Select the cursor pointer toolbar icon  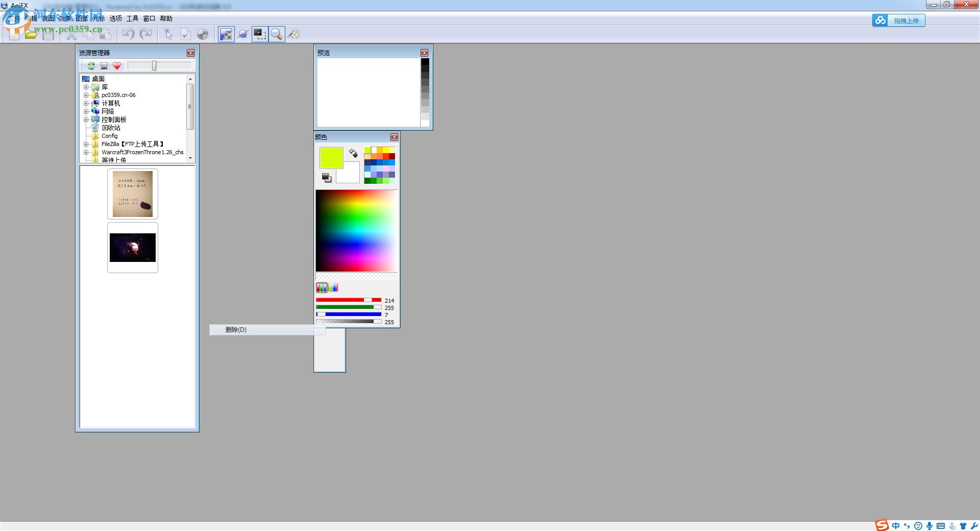[168, 34]
